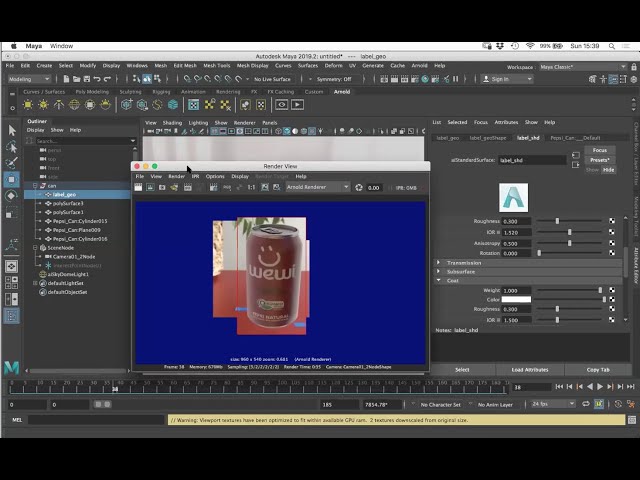Pick the Paint selection tool

coord(12,163)
